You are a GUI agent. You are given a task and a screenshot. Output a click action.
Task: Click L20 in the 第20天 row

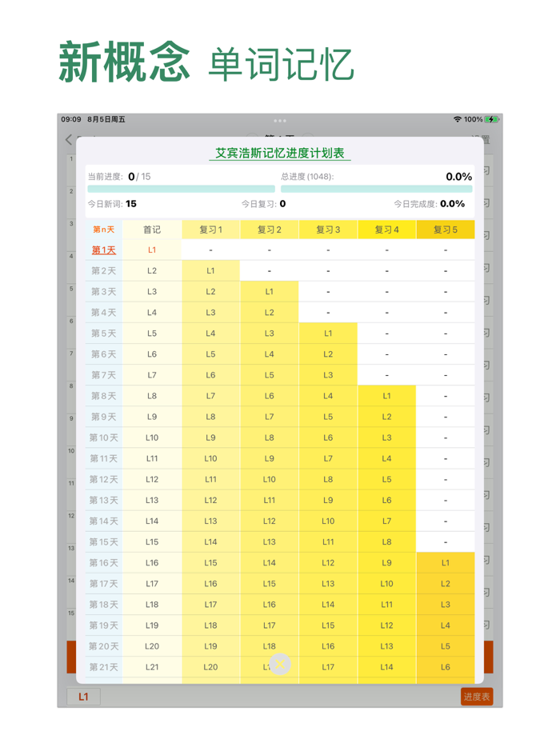(152, 646)
